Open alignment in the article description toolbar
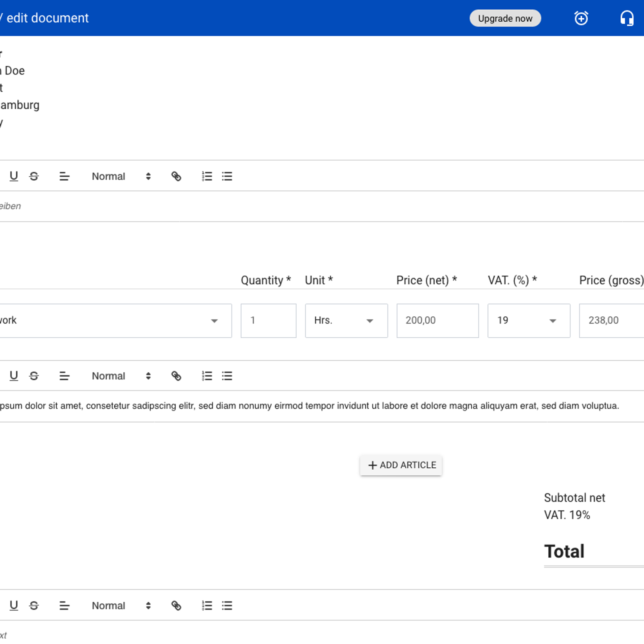This screenshot has height=644, width=644. (x=64, y=376)
